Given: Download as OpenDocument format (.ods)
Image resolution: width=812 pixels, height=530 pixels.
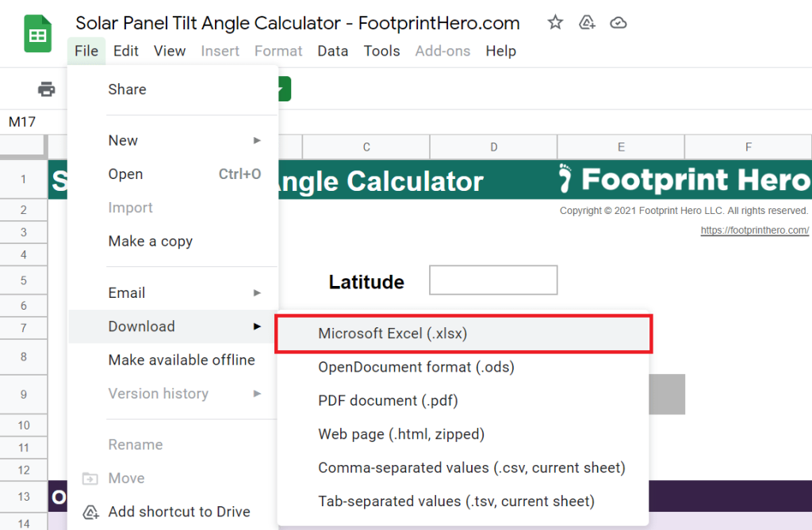Looking at the screenshot, I should point(462,367).
